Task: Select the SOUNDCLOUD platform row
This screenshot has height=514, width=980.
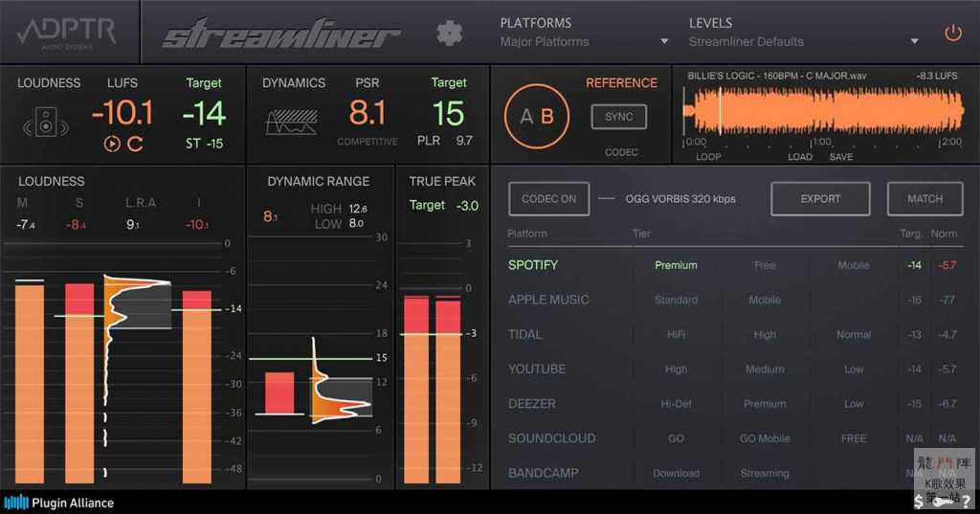Action: [551, 439]
